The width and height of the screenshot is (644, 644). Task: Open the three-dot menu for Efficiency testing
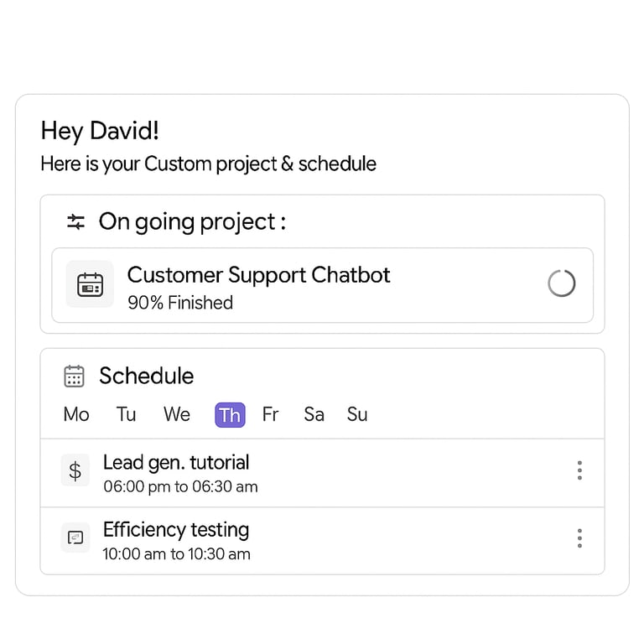[579, 538]
